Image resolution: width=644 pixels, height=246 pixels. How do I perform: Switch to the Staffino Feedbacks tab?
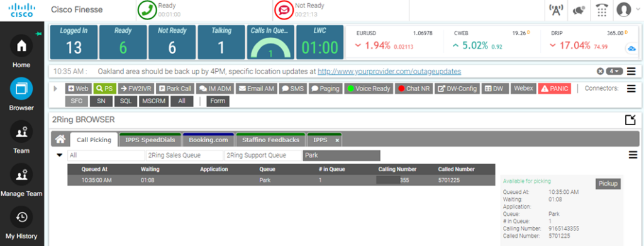270,140
